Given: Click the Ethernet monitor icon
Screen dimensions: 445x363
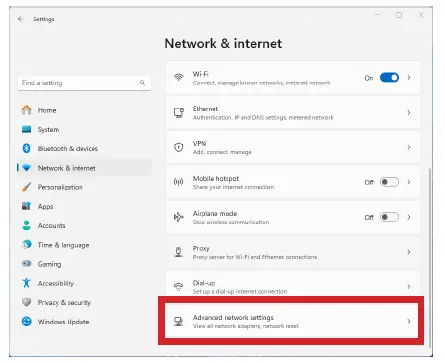Looking at the screenshot, I should [179, 113].
